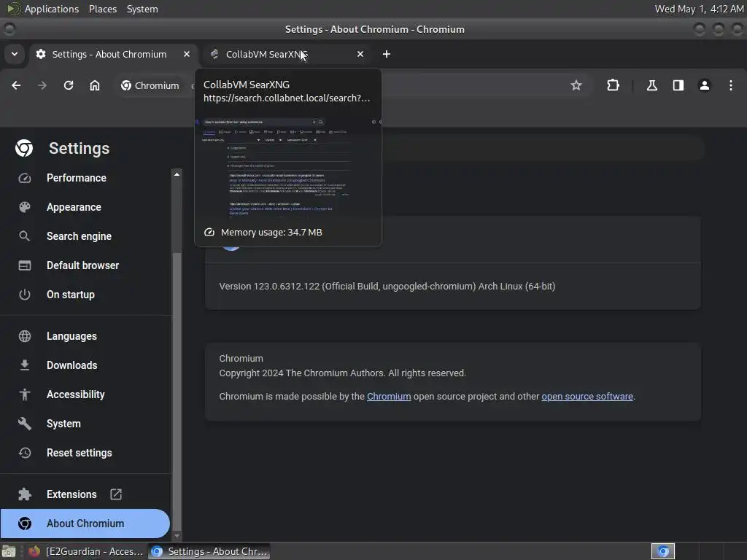This screenshot has height=560, width=747.
Task: Open the home page with the house icon
Action: pos(95,85)
